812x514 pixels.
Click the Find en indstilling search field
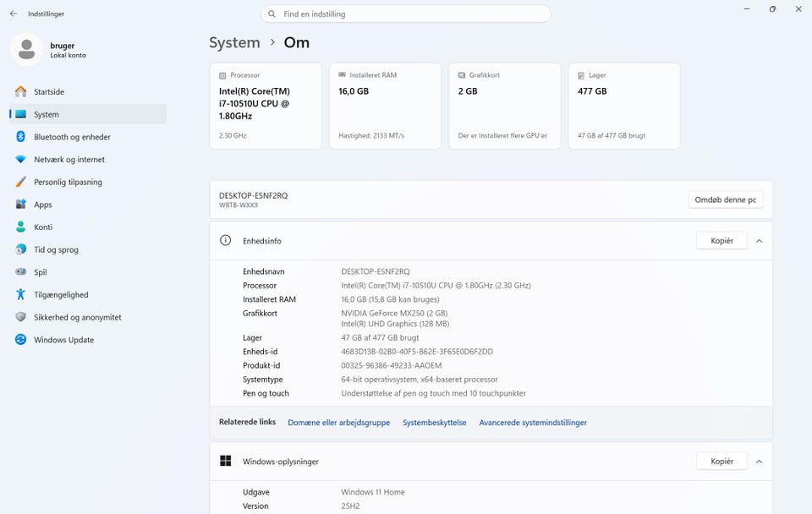(405, 14)
